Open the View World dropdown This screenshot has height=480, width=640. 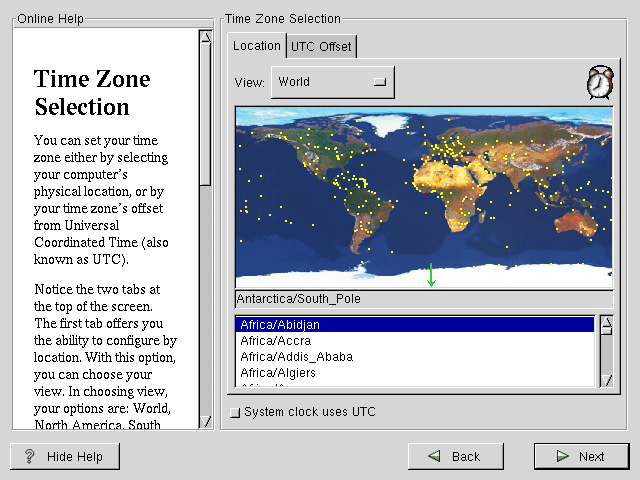pos(332,82)
